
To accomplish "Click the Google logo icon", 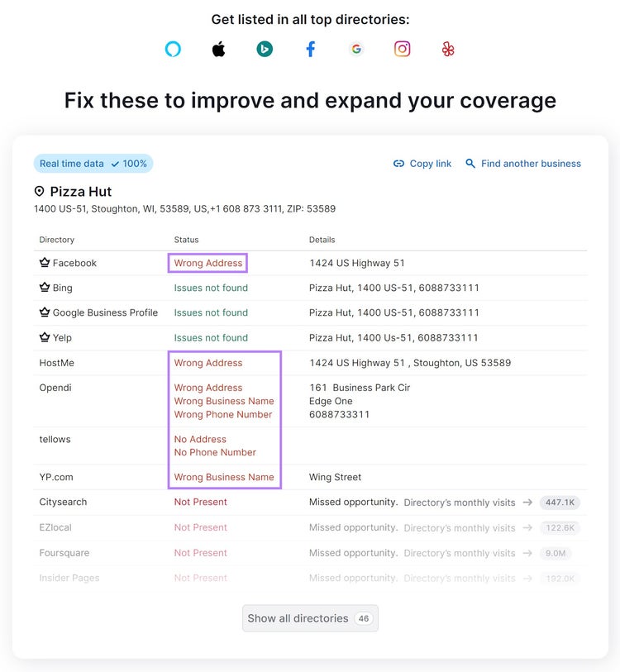I will [356, 49].
